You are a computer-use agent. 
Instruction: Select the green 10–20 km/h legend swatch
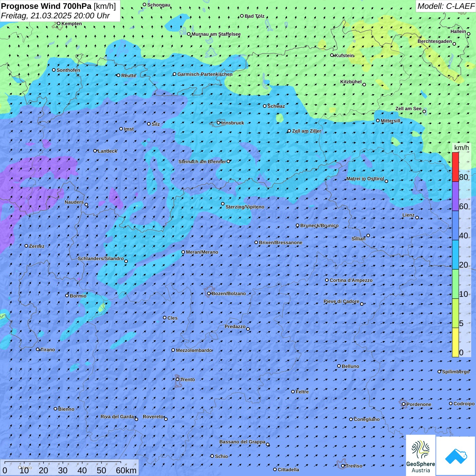[455, 284]
